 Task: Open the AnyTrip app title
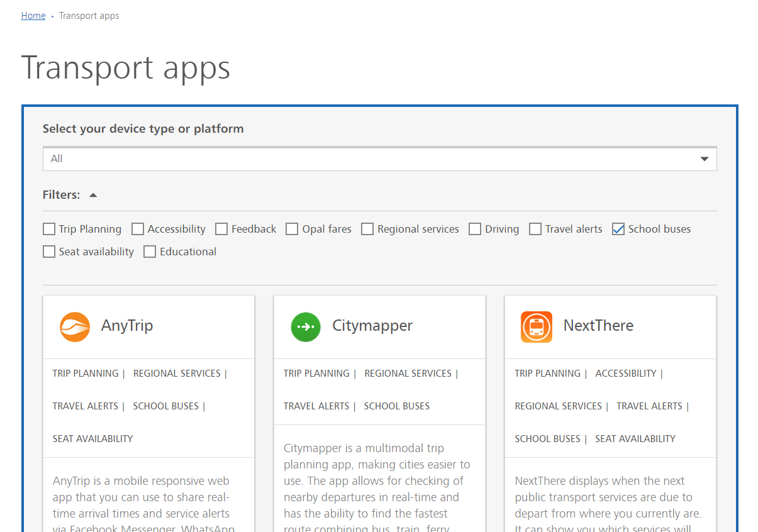127,326
